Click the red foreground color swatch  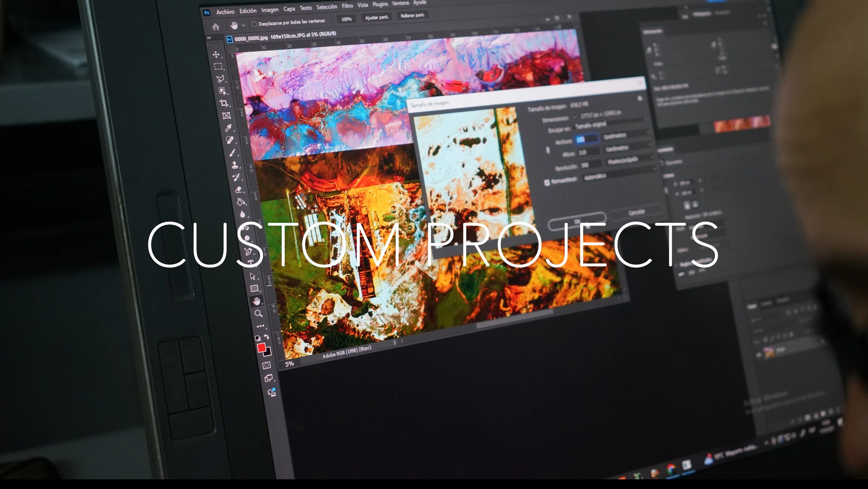261,347
